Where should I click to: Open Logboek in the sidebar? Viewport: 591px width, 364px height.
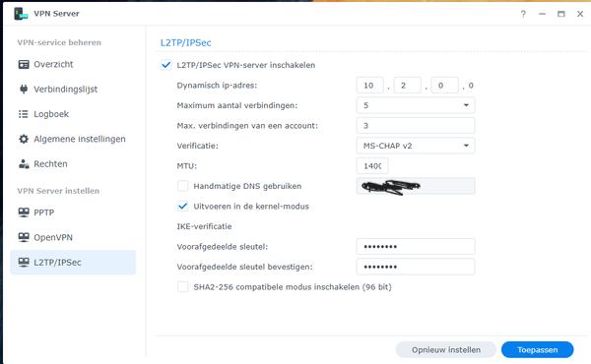pyautogui.click(x=73, y=114)
